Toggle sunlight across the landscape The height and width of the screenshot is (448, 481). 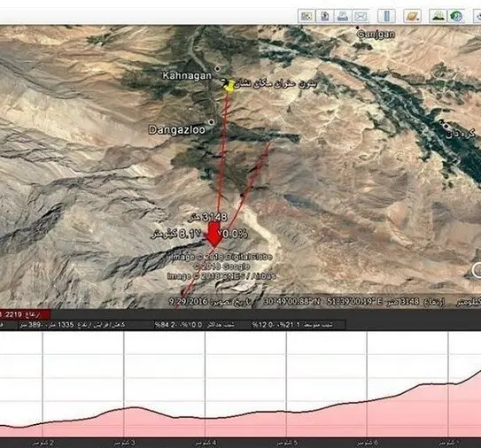pyautogui.click(x=438, y=16)
